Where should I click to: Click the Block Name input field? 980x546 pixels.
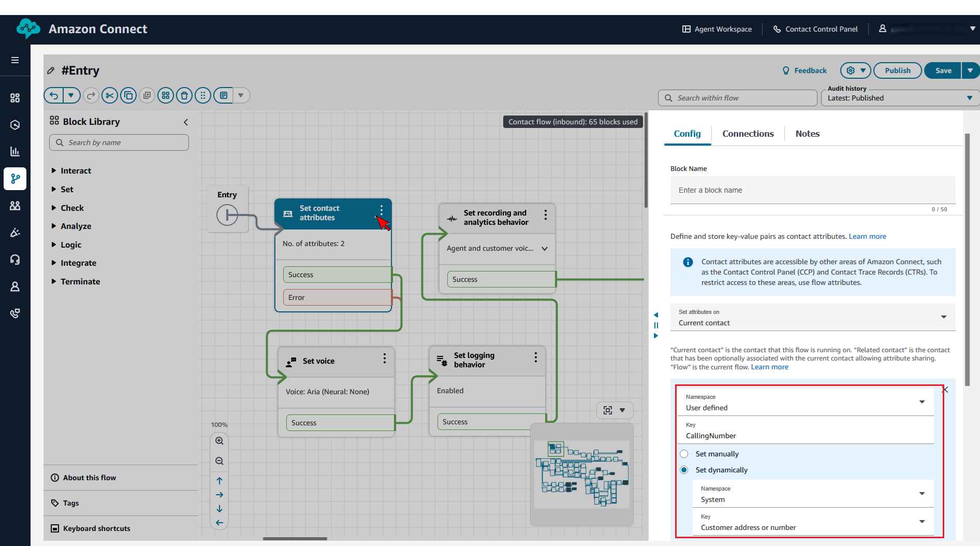pos(812,190)
